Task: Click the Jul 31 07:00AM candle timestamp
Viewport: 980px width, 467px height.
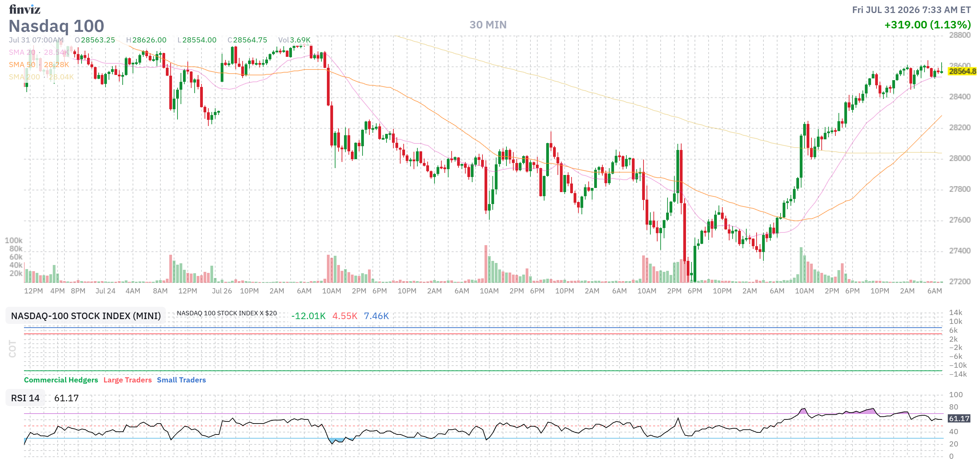Action: 36,40
